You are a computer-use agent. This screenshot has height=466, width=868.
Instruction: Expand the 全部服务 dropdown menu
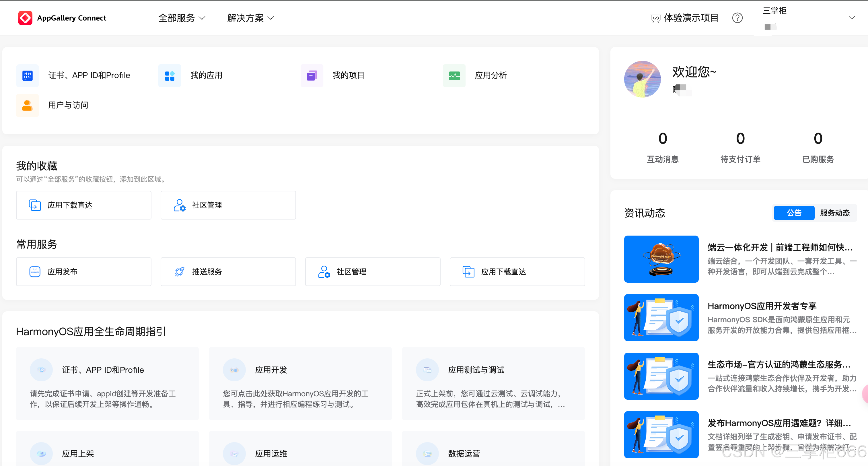click(x=182, y=18)
